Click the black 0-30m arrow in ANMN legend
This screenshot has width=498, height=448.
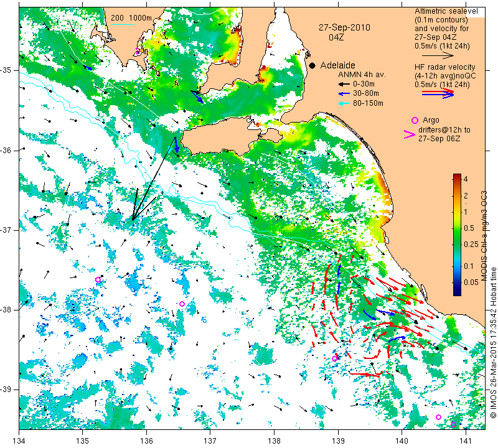tap(344, 85)
